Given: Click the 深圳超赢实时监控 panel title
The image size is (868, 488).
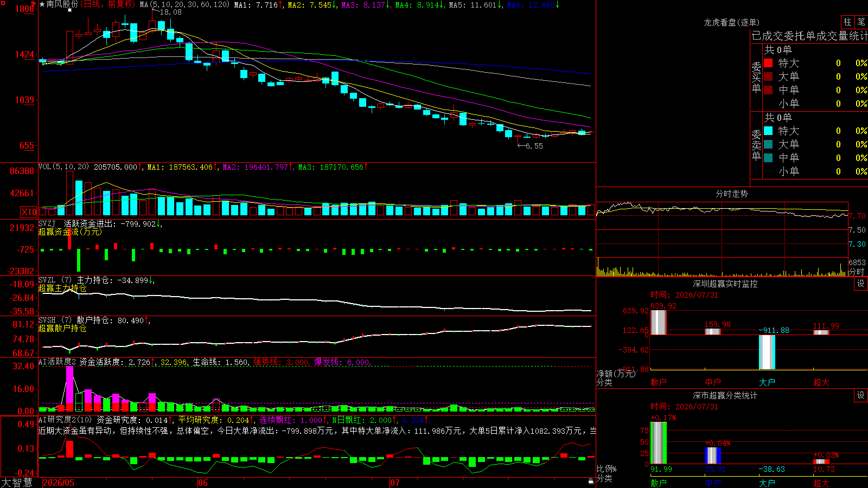Looking at the screenshot, I should (725, 284).
